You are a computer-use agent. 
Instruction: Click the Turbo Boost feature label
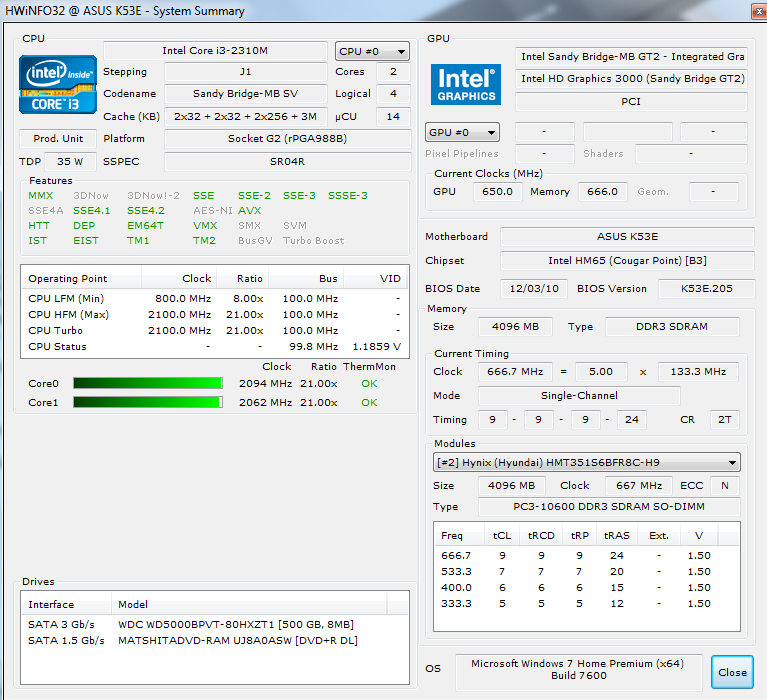point(314,241)
